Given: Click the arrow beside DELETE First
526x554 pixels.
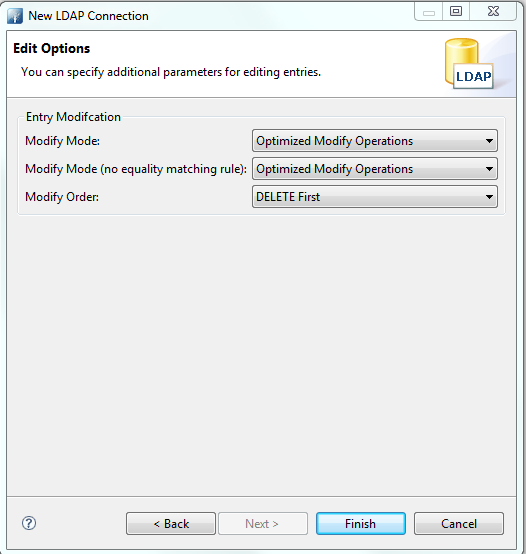Looking at the screenshot, I should pyautogui.click(x=489, y=197).
